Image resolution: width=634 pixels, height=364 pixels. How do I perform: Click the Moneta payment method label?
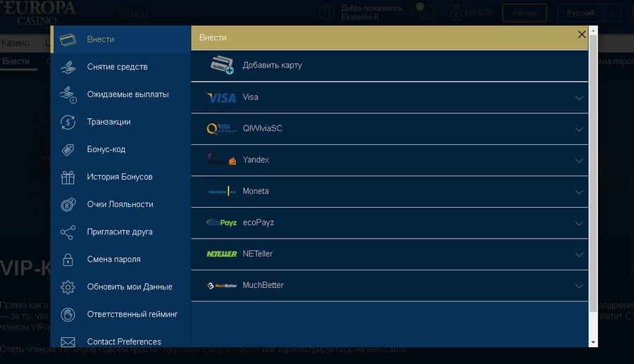point(256,192)
